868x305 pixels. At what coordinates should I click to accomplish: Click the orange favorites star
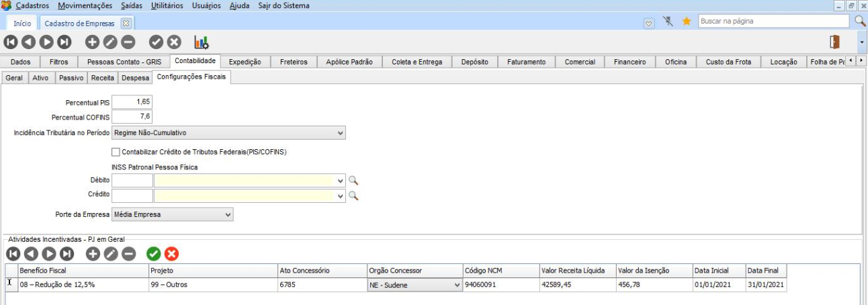pyautogui.click(x=687, y=21)
